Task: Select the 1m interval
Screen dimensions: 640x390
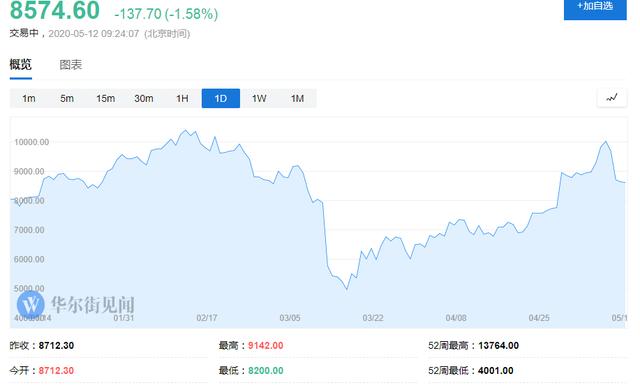Action: click(x=29, y=98)
